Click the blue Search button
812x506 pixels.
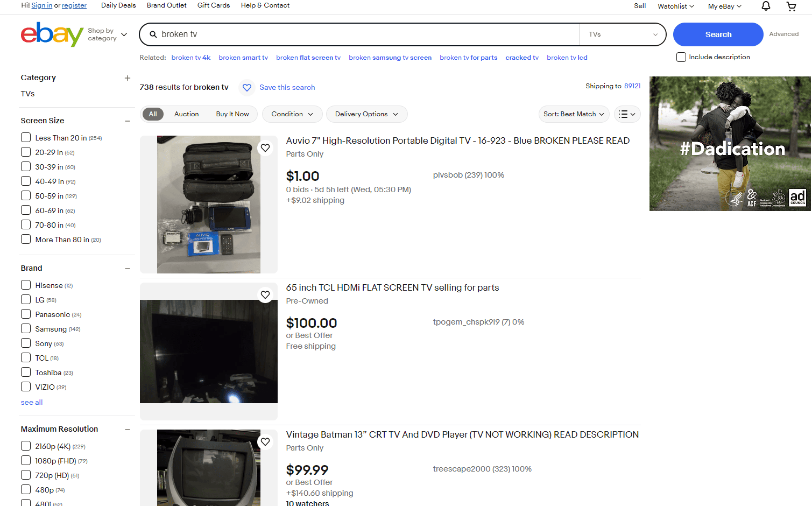point(718,34)
